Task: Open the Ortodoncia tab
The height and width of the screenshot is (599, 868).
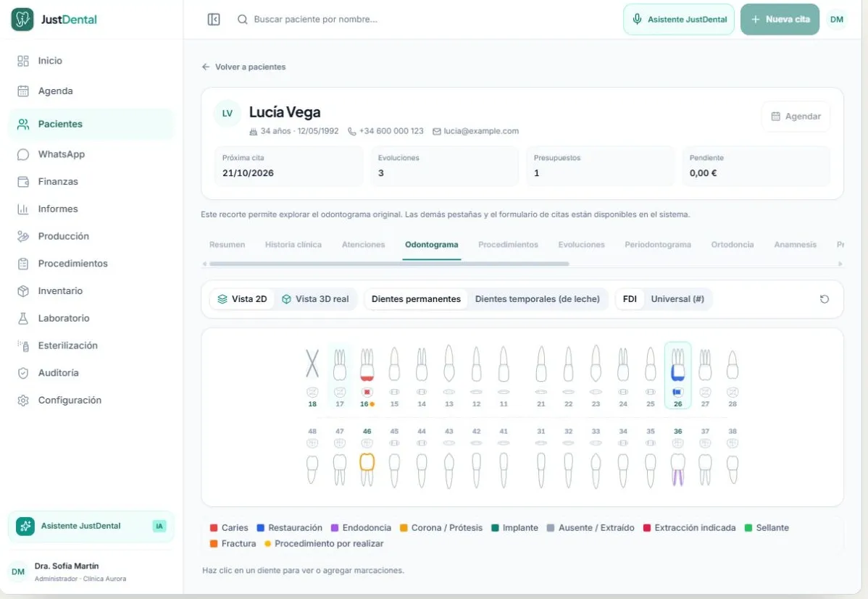Action: [x=733, y=245]
